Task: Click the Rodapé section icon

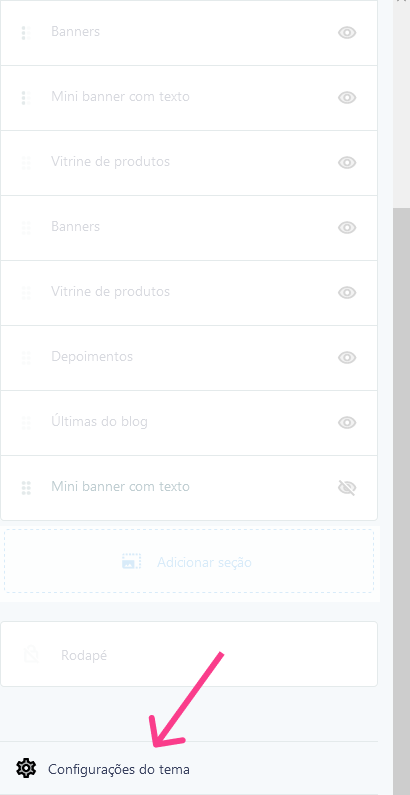Action: coord(31,655)
